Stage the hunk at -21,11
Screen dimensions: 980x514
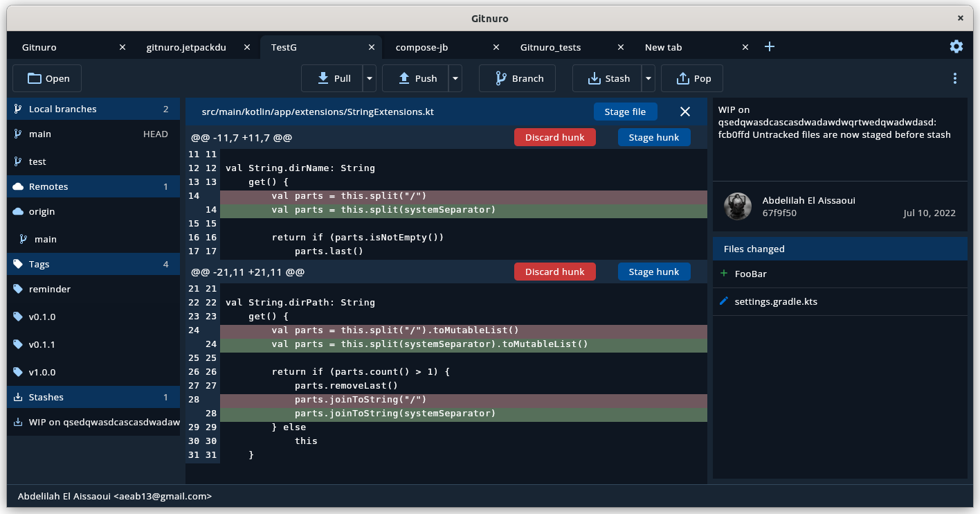coord(654,272)
